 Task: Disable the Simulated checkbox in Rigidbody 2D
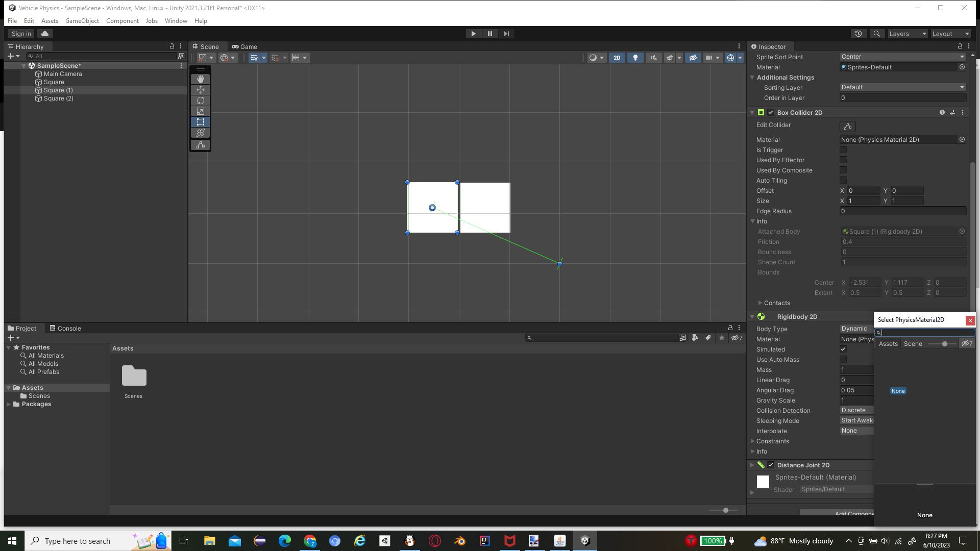[843, 349]
